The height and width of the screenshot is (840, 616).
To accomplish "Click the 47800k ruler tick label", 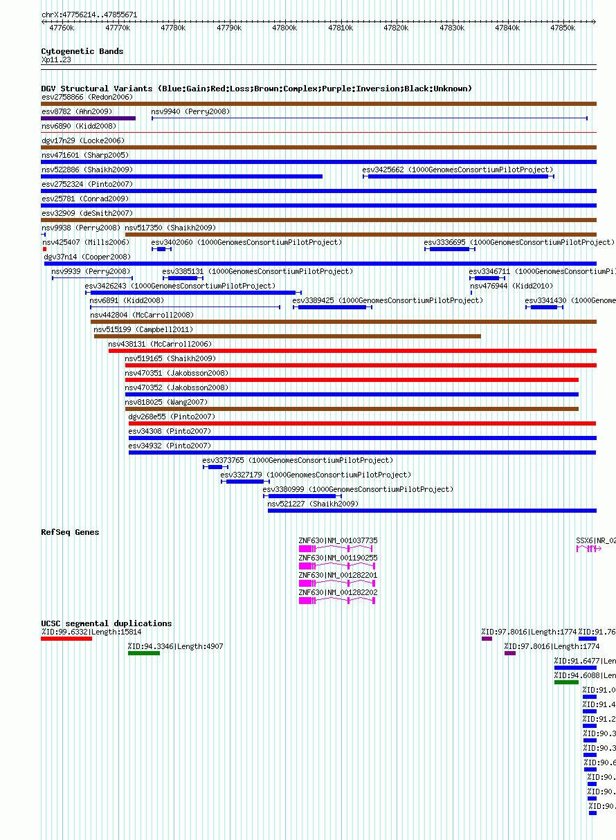I will (x=284, y=28).
